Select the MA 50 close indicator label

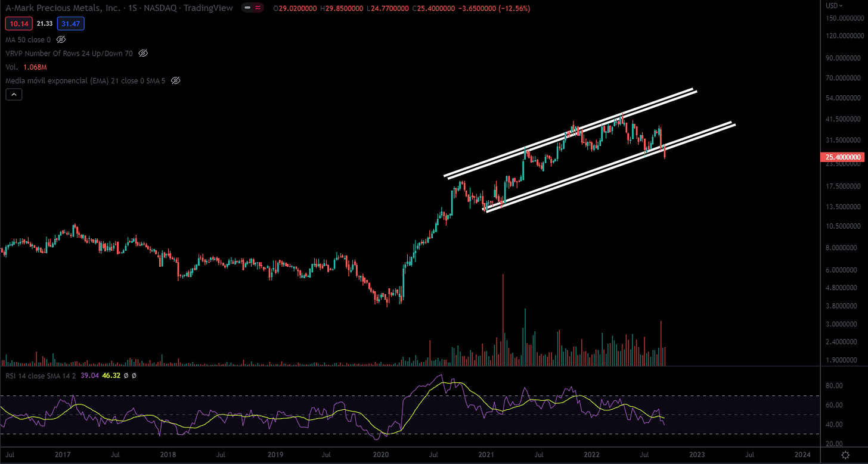pos(29,40)
